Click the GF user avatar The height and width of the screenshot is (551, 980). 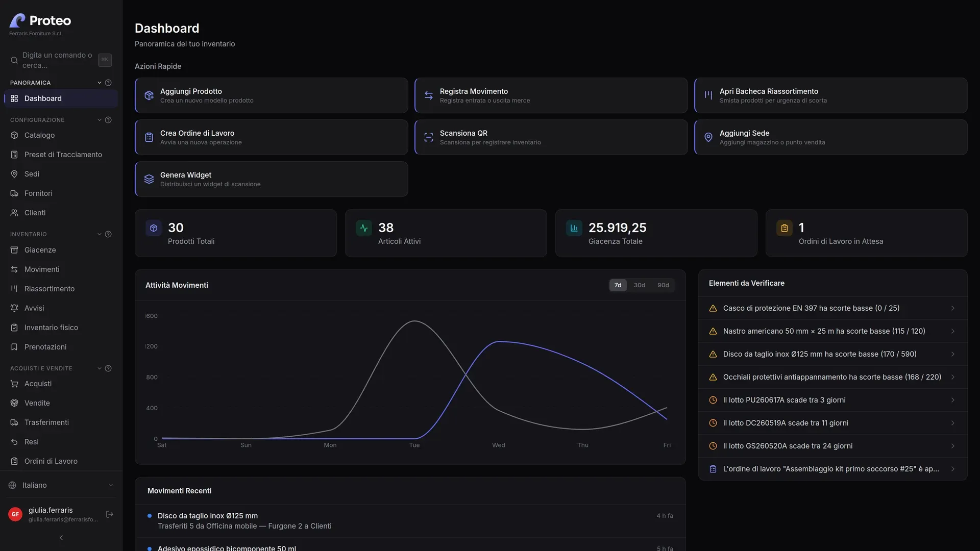pyautogui.click(x=15, y=514)
